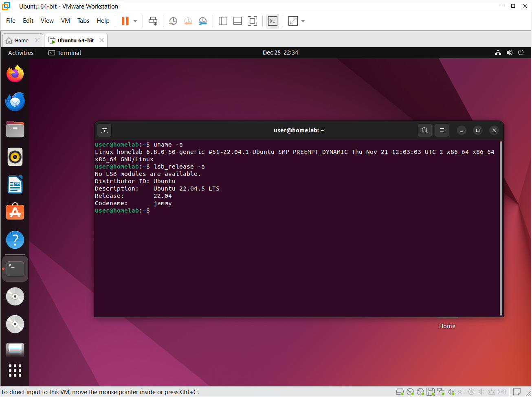The width and height of the screenshot is (532, 397).
Task: Take a new snapshot of the virtual machine
Action: [173, 21]
